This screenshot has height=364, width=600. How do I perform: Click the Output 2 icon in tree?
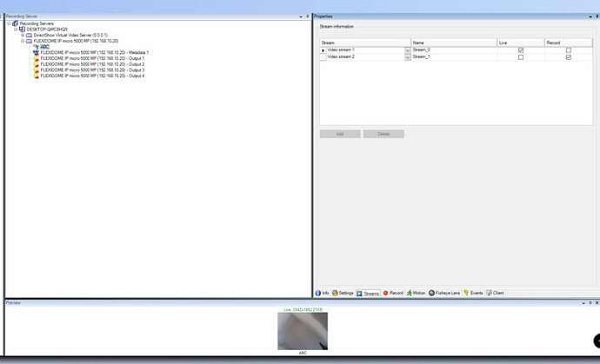click(x=36, y=64)
